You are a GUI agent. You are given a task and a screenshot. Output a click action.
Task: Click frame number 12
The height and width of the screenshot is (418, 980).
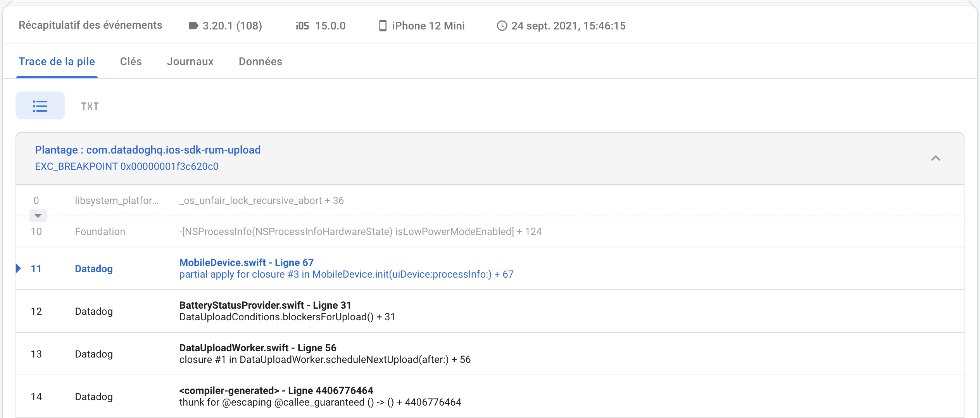36,311
